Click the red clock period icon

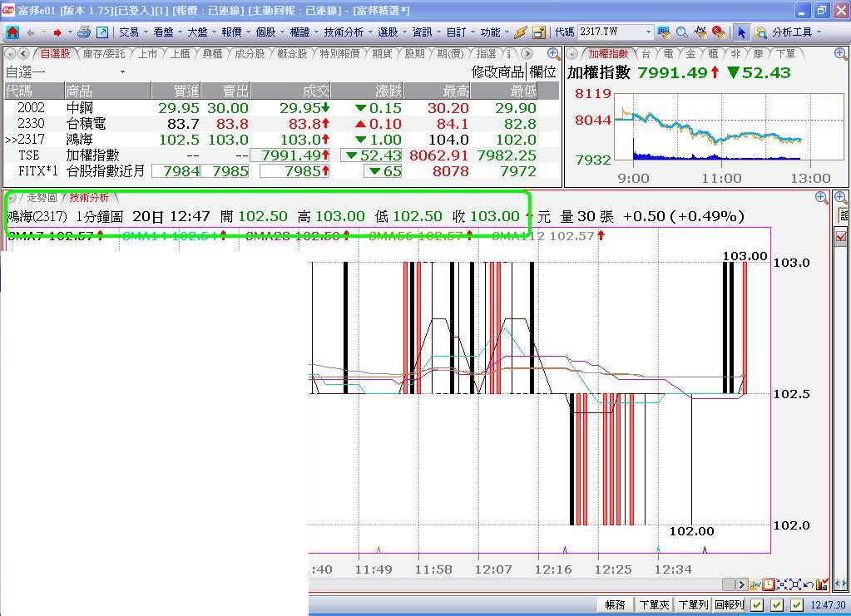769,584
